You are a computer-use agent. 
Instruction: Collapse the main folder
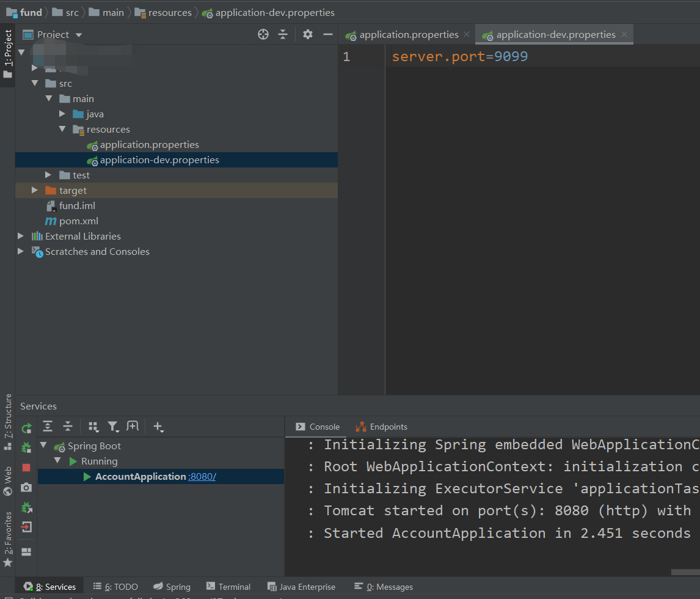(49, 98)
